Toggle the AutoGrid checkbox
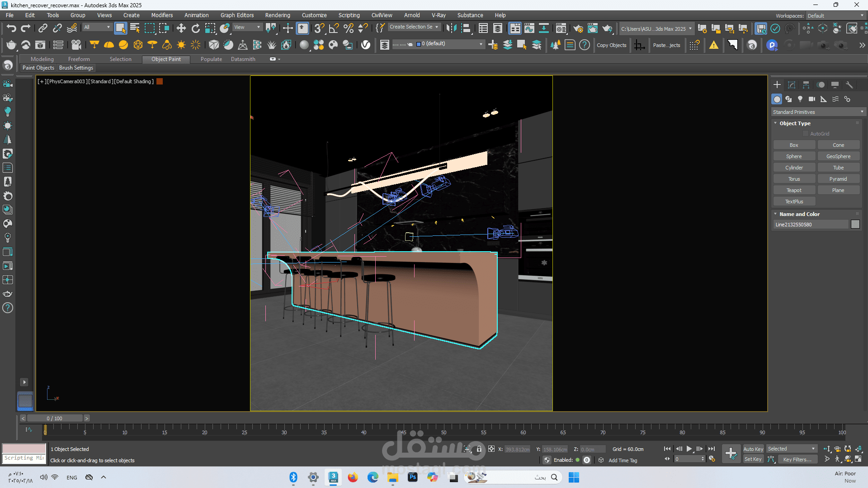The width and height of the screenshot is (868, 488). (806, 134)
